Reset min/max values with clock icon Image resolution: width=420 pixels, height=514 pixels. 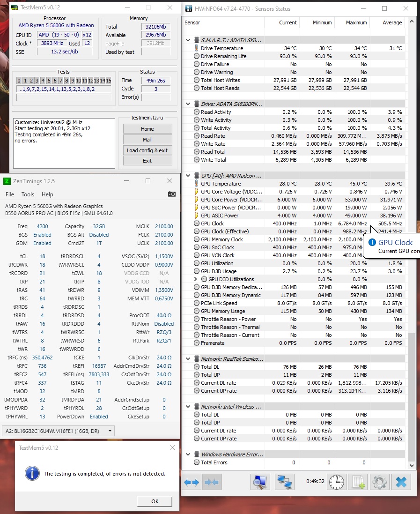[337, 482]
